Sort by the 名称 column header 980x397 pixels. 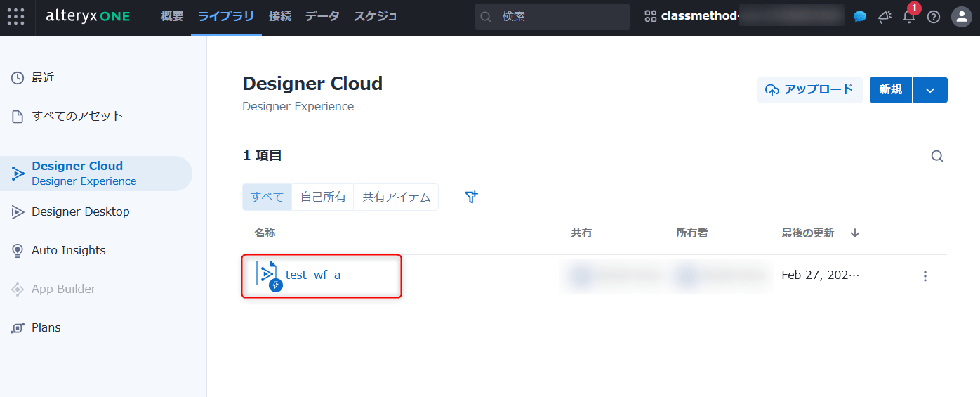tap(265, 233)
